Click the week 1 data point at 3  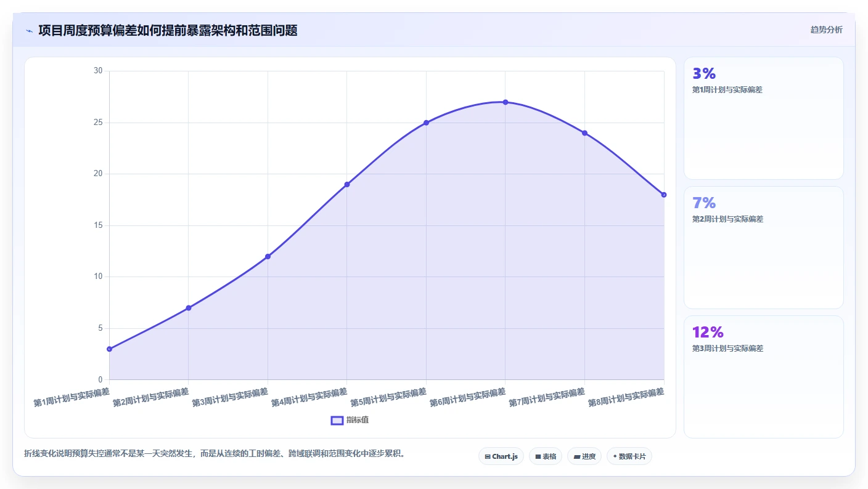coord(110,349)
